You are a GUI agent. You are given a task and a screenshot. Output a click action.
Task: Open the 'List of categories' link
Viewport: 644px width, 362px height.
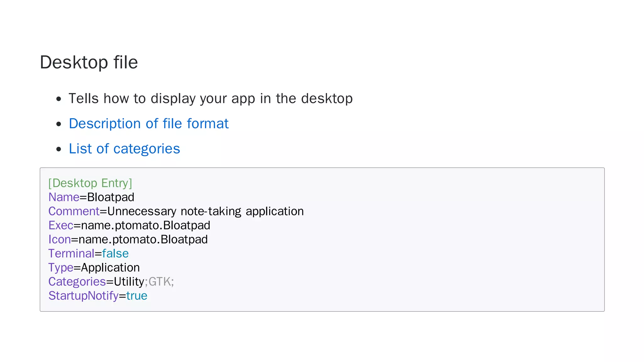point(124,149)
